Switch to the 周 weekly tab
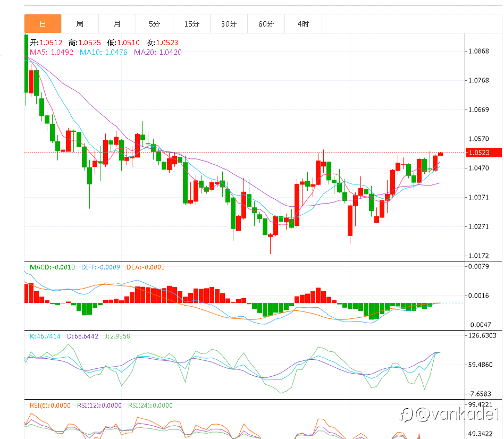 [x=80, y=24]
